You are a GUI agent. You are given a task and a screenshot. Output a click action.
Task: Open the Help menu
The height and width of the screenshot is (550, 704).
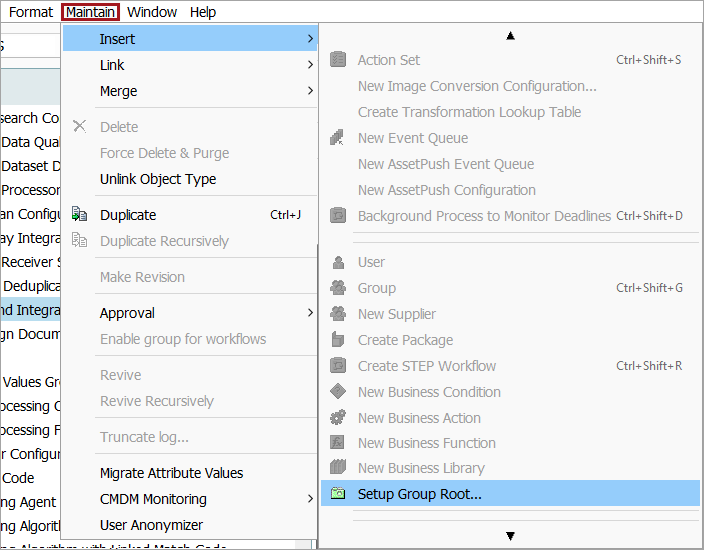click(203, 12)
